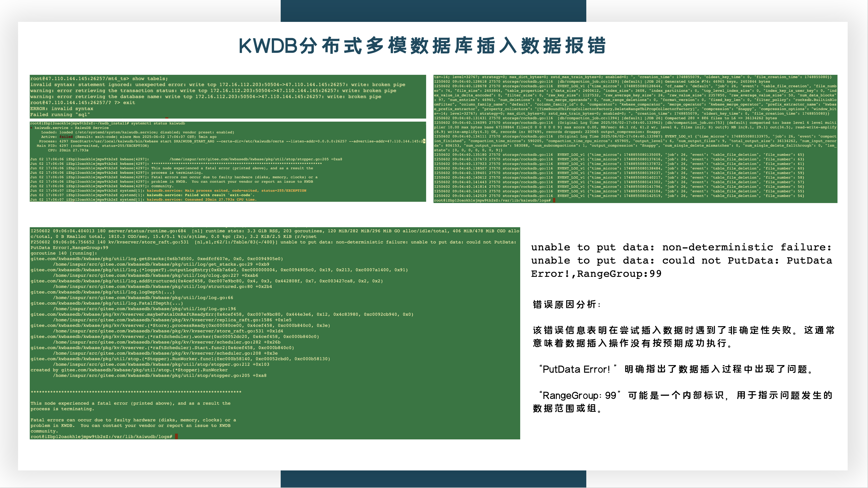Select the 'Main PID: 4297' status line
868x488 pixels.
click(93, 146)
